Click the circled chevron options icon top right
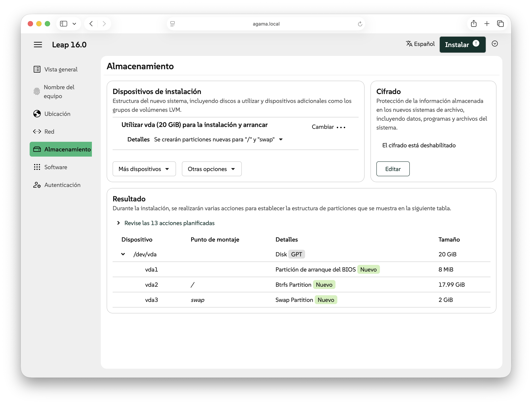This screenshot has height=405, width=532. tap(495, 44)
